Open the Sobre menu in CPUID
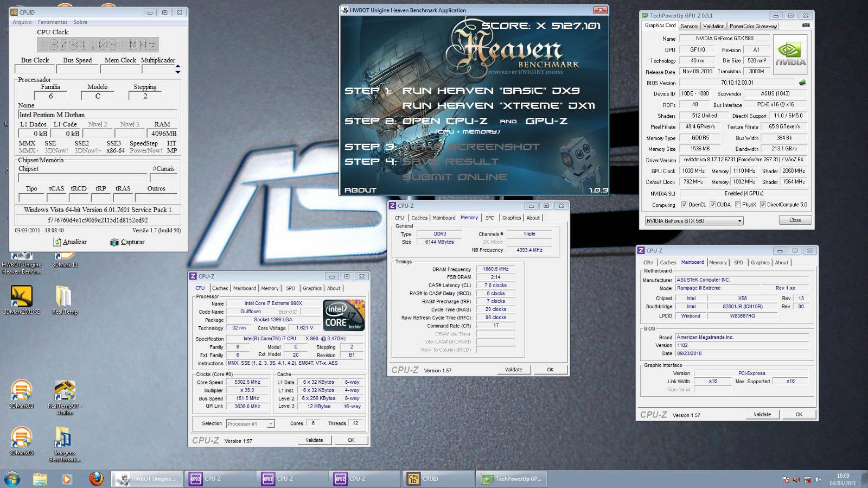 (80, 22)
